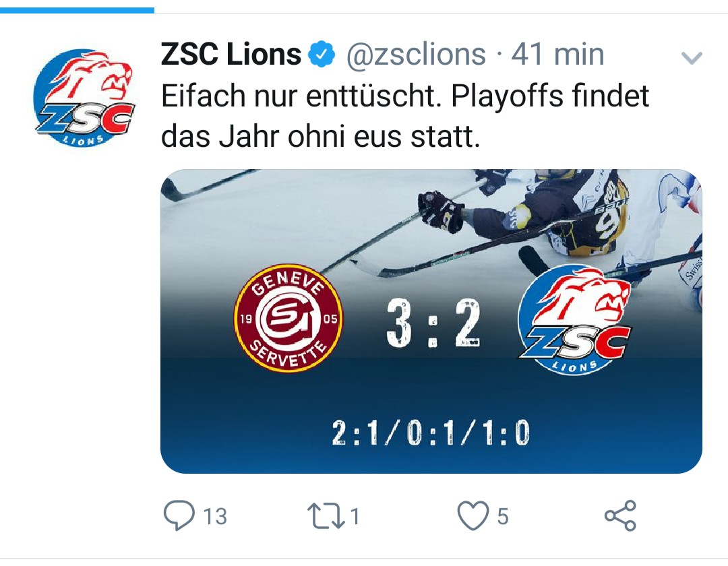Click the ZSC Lions logo in the image
The height and width of the screenshot is (566, 728).
(x=575, y=319)
